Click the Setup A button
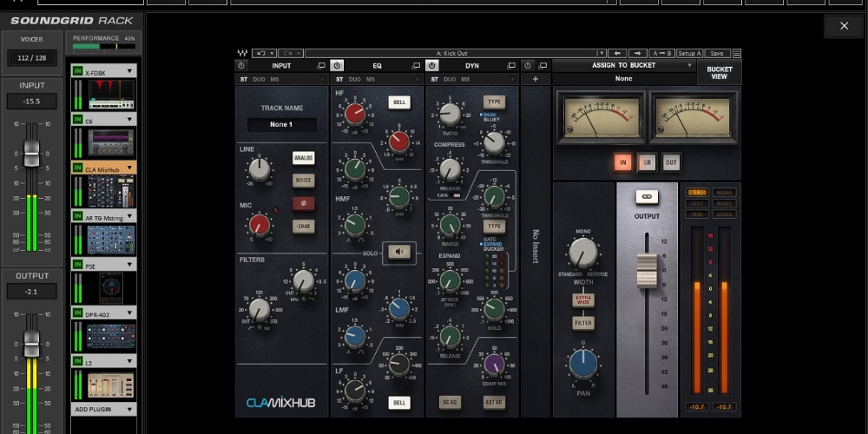The width and height of the screenshot is (868, 434). coord(690,54)
